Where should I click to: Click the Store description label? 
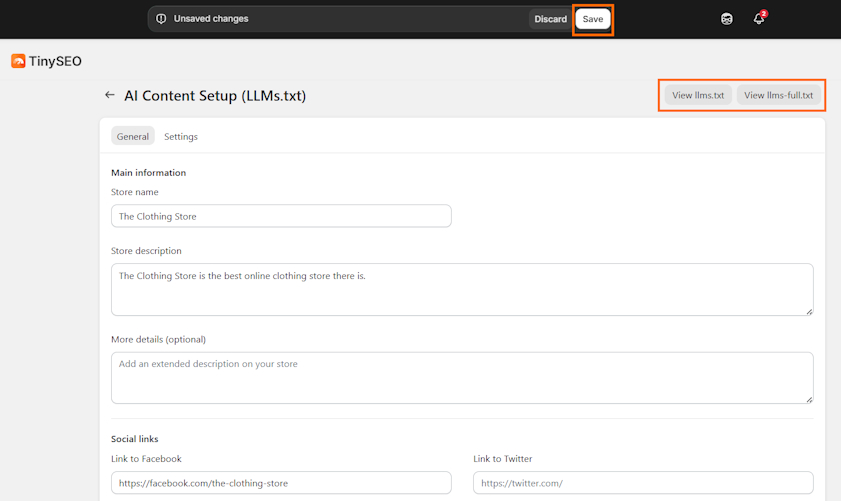(x=146, y=251)
